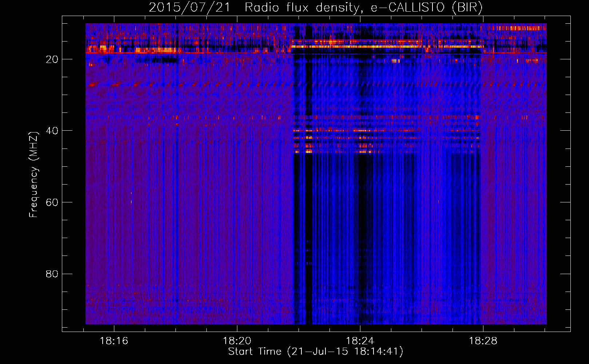Click the plot title "2015/07/21 Radio flux density, e-CALLISTO (BIR)"
The height and width of the screenshot is (364, 589).
[x=316, y=8]
